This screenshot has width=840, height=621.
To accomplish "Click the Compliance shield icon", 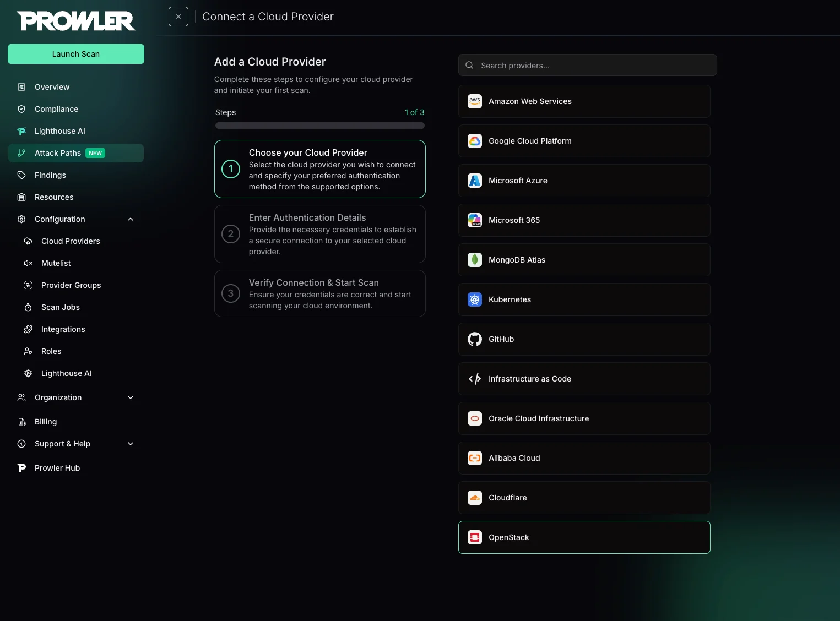I will [21, 109].
